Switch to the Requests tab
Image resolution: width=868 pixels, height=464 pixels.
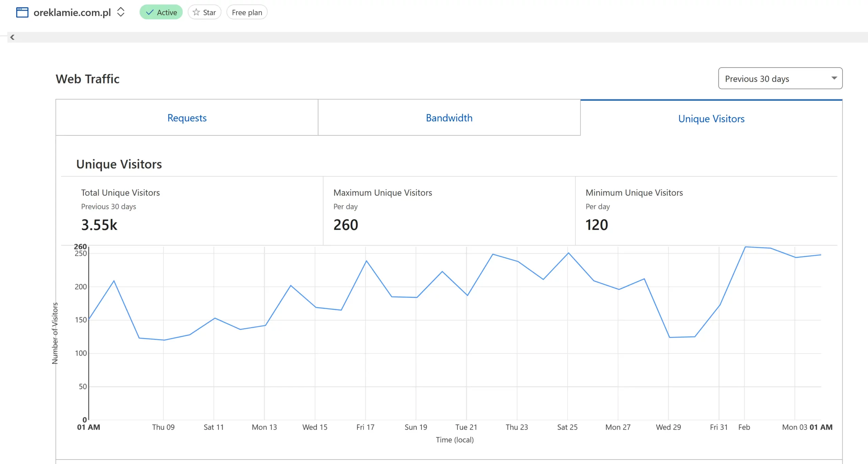pos(187,118)
